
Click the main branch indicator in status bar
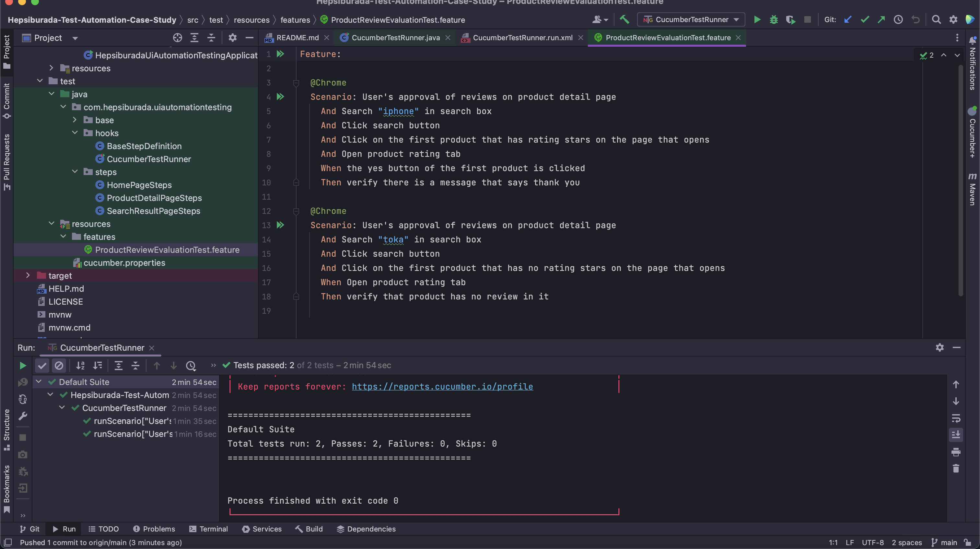click(x=948, y=543)
